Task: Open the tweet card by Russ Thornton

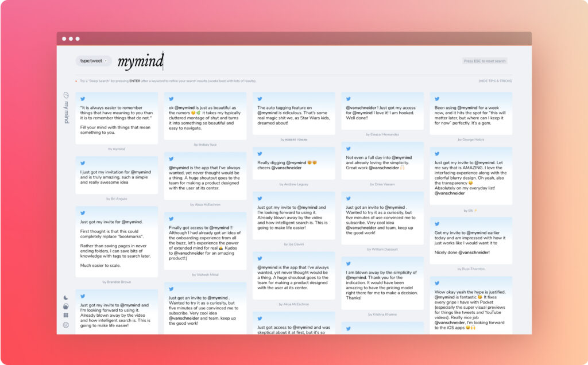Action: pos(471,242)
